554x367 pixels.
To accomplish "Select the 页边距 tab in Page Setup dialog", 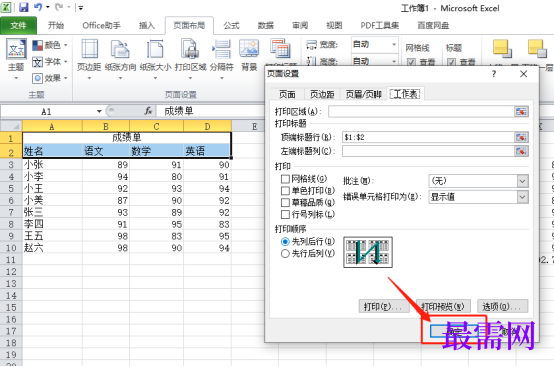I will (322, 94).
